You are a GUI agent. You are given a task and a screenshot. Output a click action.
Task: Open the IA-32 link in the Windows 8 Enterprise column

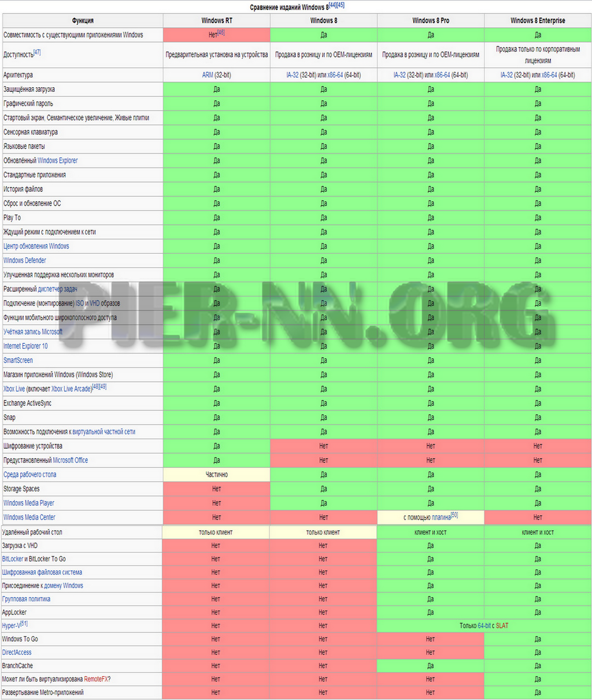[506, 75]
